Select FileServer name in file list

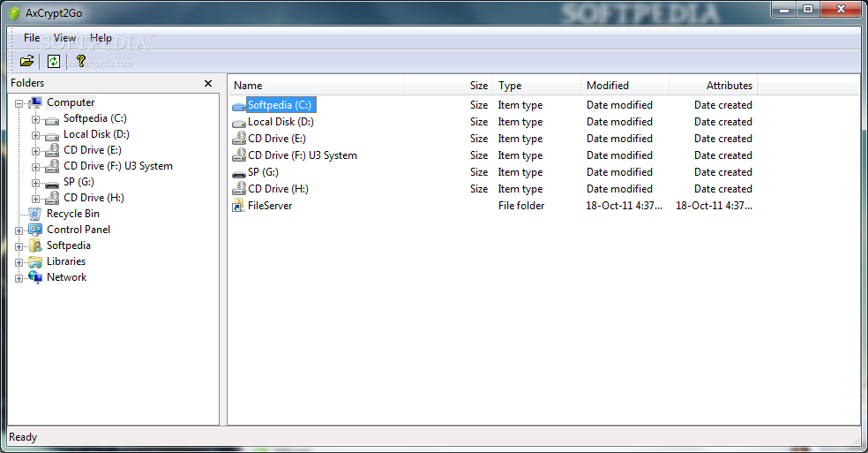point(270,206)
